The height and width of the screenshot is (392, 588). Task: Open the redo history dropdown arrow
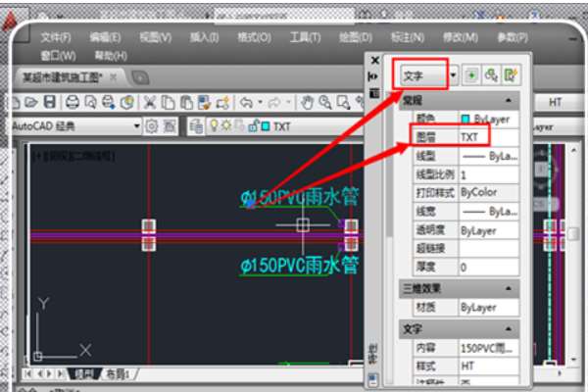click(x=288, y=102)
